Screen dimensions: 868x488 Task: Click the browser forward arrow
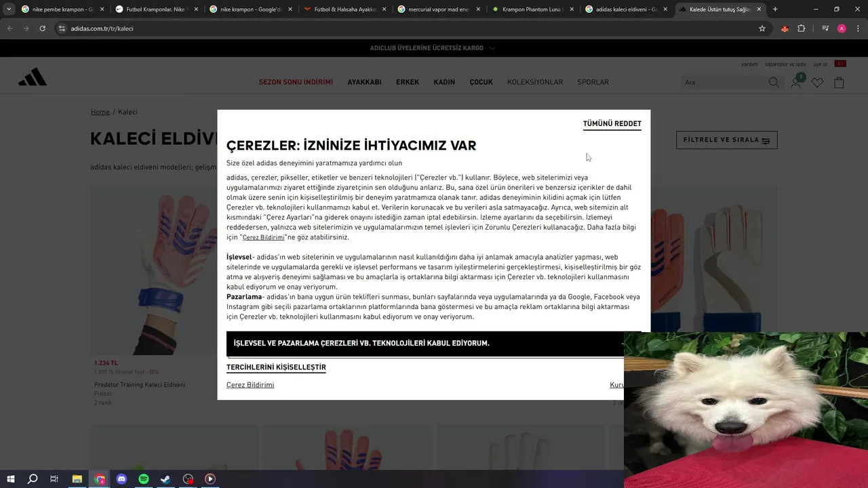(26, 28)
